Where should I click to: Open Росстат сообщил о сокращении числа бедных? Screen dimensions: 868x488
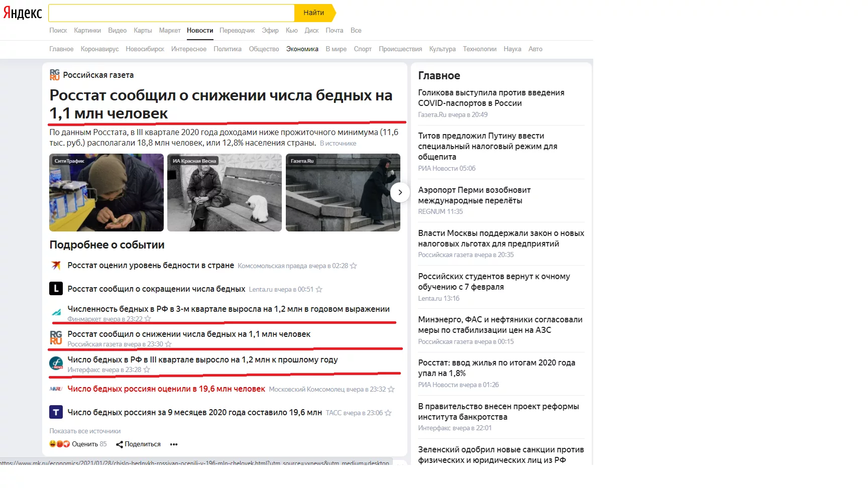click(156, 289)
